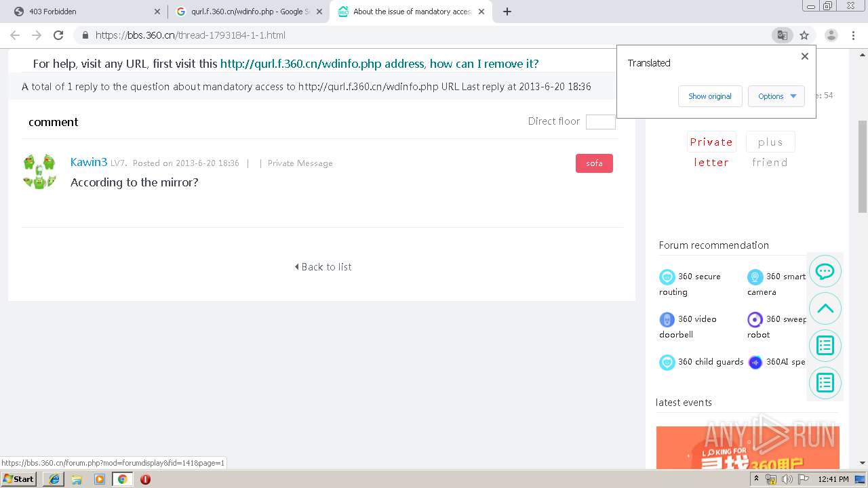The image size is (868, 488).
Task: Close the 403 Forbidden tab
Action: pos(157,12)
